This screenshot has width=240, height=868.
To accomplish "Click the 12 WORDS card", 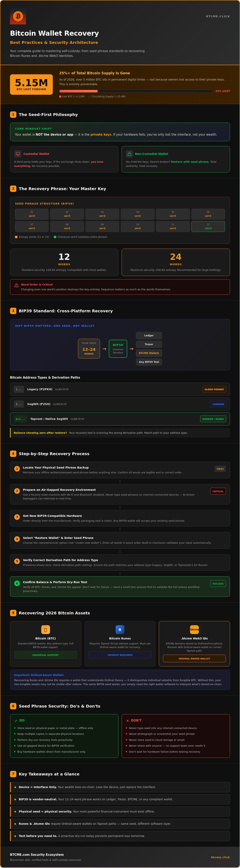I will click(x=64, y=262).
